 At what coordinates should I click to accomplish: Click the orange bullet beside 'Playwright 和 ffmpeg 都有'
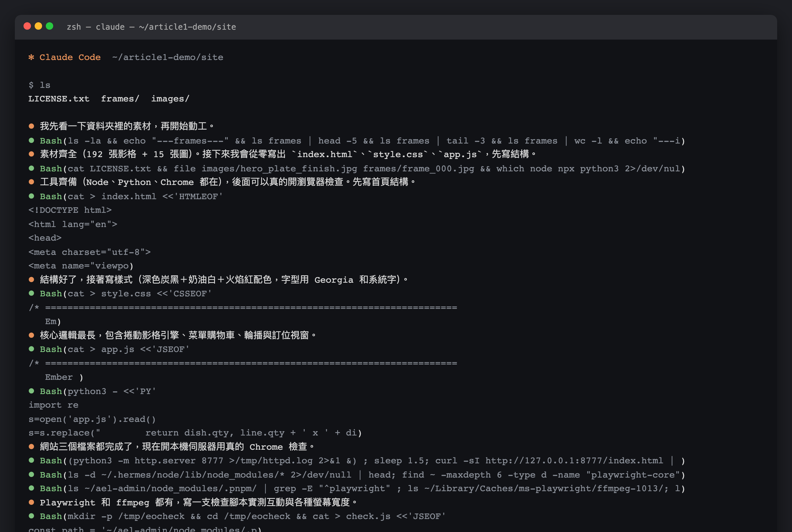32,502
